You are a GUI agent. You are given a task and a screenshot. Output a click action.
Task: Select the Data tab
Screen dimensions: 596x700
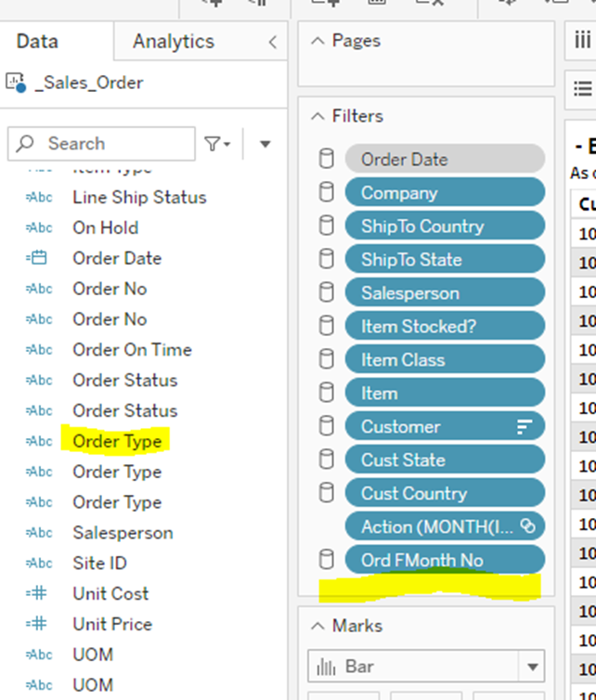pyautogui.click(x=37, y=42)
